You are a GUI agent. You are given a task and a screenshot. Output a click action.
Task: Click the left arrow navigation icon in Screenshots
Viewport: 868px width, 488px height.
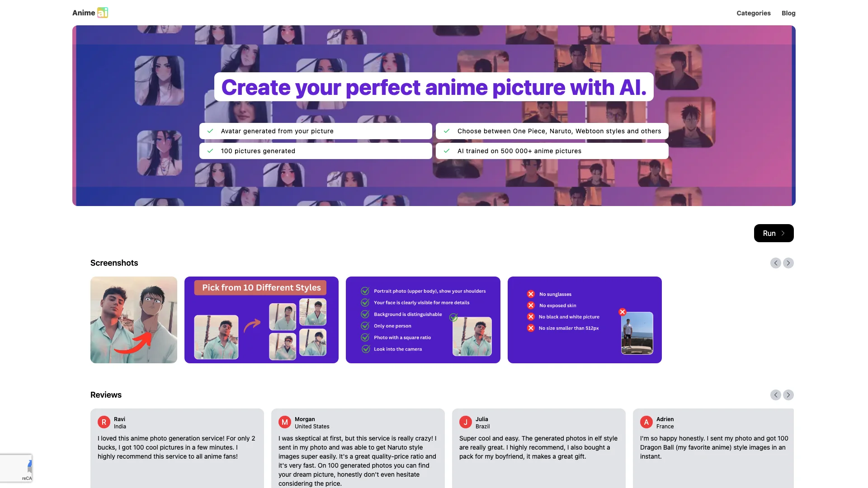(776, 263)
